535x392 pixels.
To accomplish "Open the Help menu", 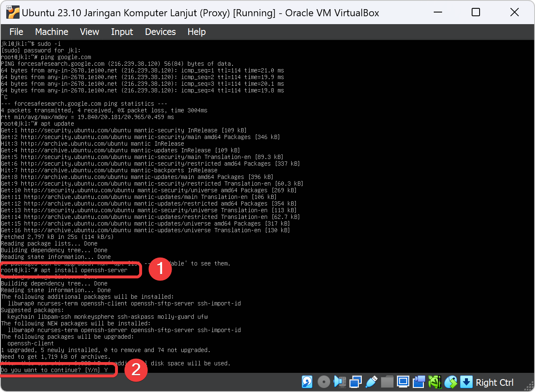I will 197,32.
